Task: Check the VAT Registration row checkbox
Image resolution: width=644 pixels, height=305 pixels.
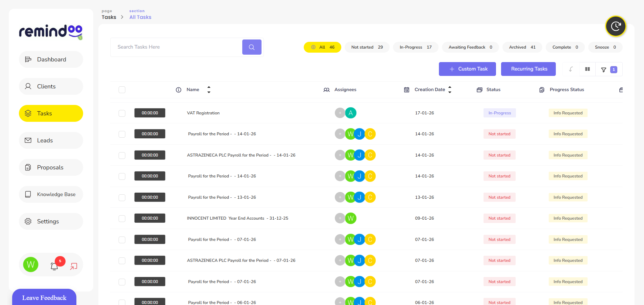Action: tap(122, 113)
